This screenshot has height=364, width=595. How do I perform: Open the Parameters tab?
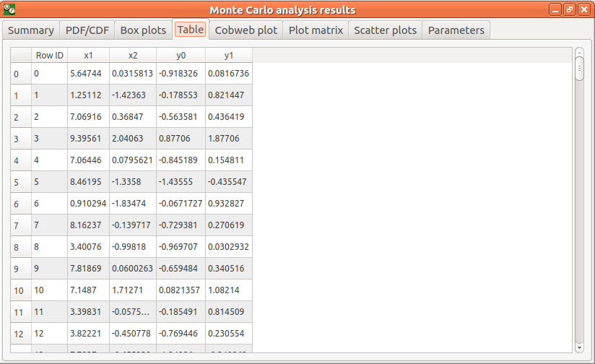point(456,30)
